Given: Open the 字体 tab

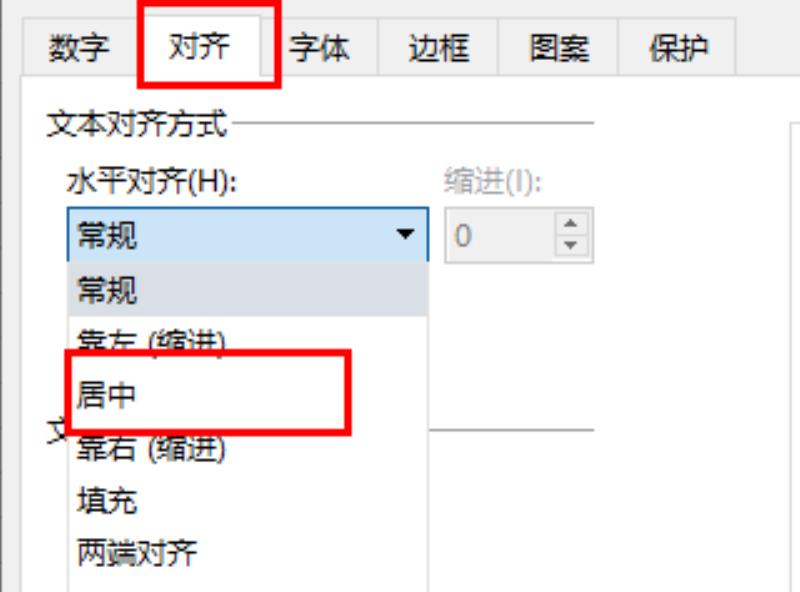Looking at the screenshot, I should (x=319, y=48).
